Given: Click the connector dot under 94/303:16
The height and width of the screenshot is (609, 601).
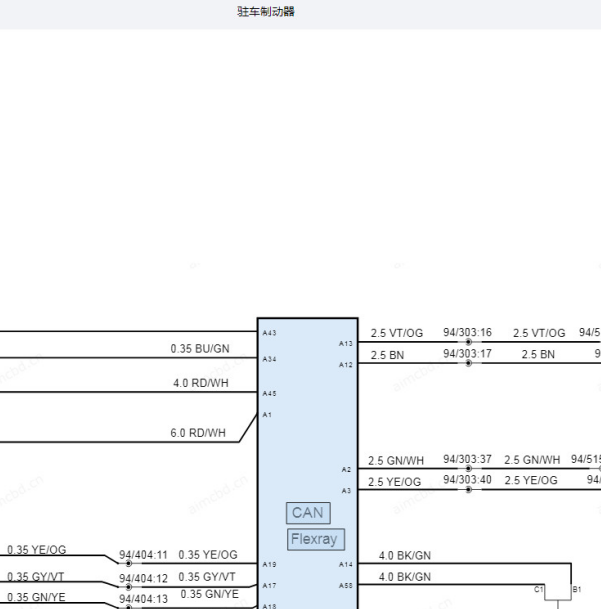Looking at the screenshot, I should [469, 342].
